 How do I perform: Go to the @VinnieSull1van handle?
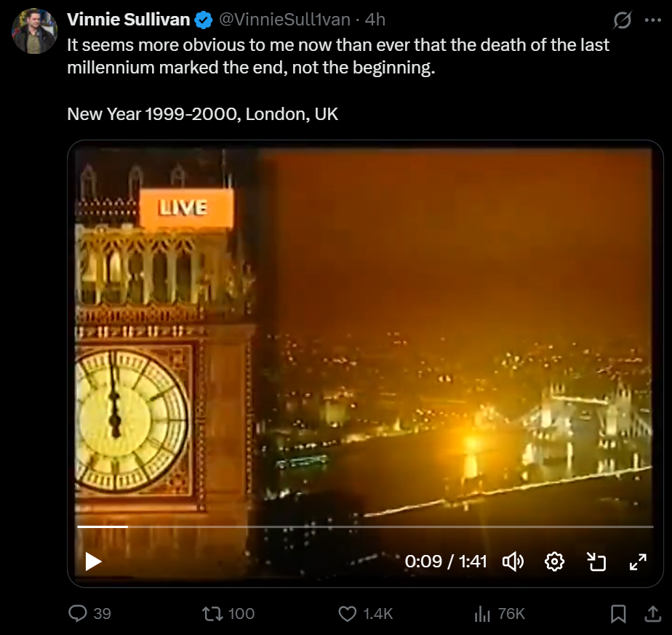[284, 20]
